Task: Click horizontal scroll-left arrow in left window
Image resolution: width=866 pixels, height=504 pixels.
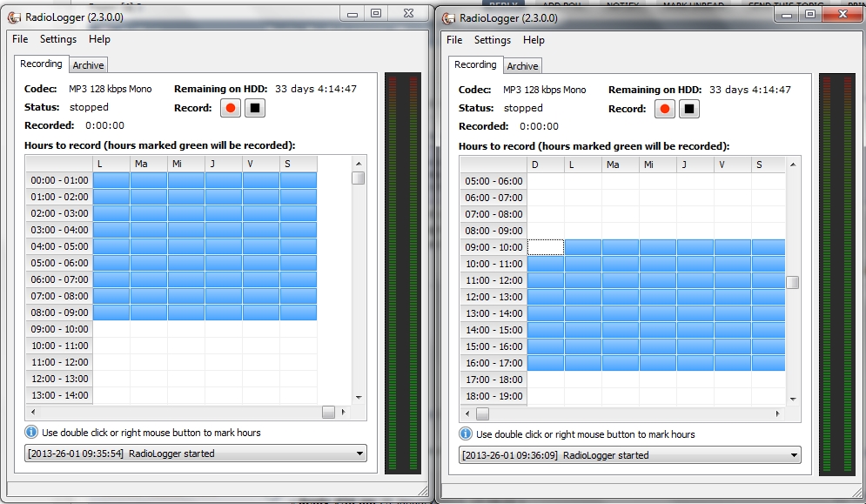Action: point(33,413)
